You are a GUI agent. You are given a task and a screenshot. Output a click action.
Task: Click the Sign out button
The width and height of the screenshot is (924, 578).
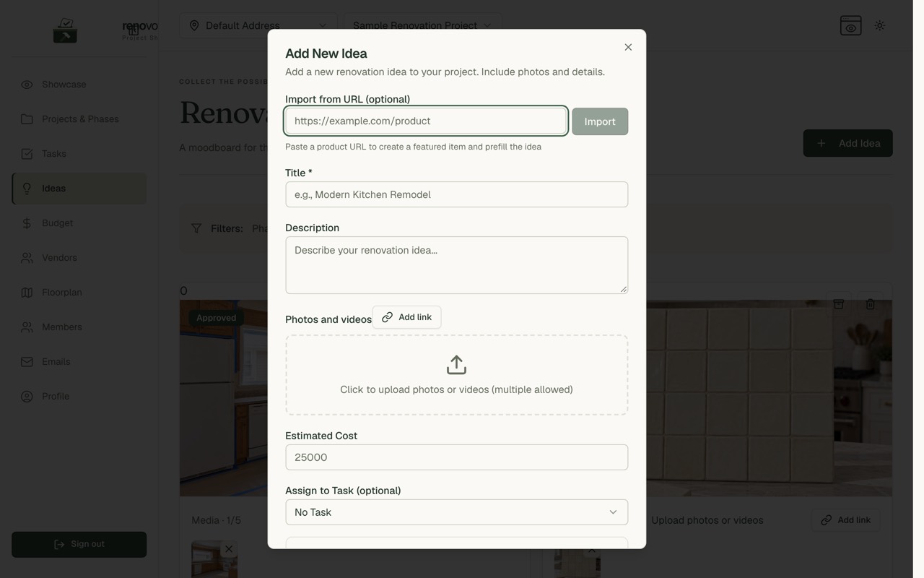pyautogui.click(x=79, y=545)
